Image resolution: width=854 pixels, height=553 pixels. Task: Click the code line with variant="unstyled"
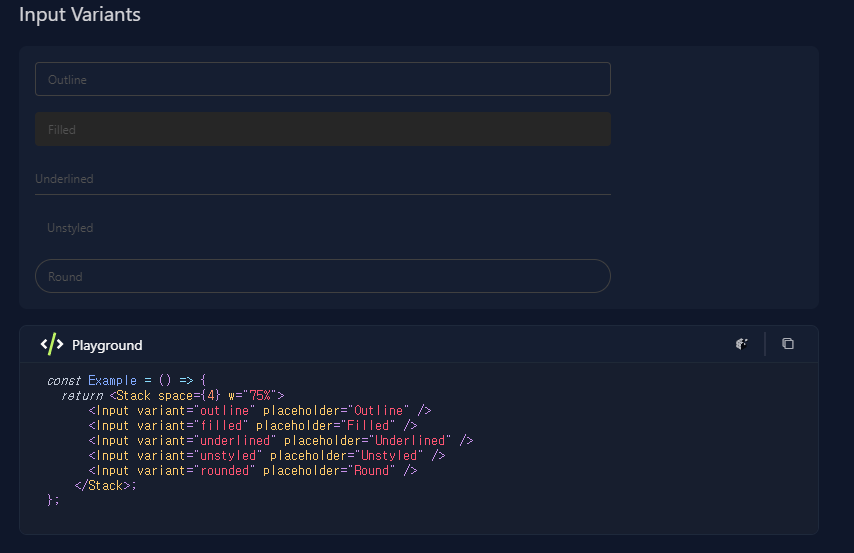point(267,455)
